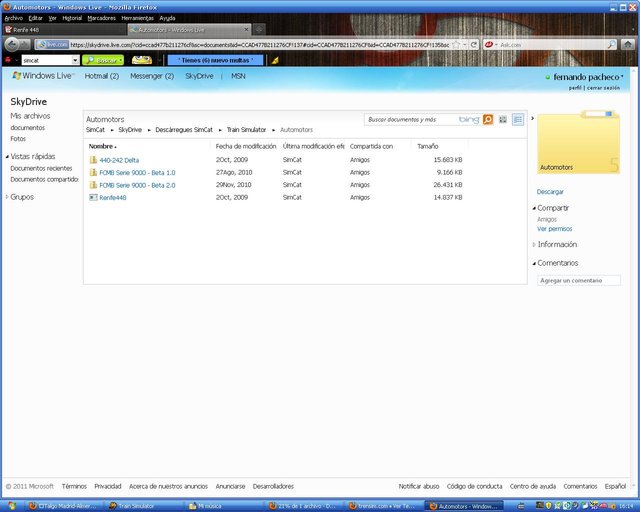Click the Windows Live logo

(x=41, y=76)
